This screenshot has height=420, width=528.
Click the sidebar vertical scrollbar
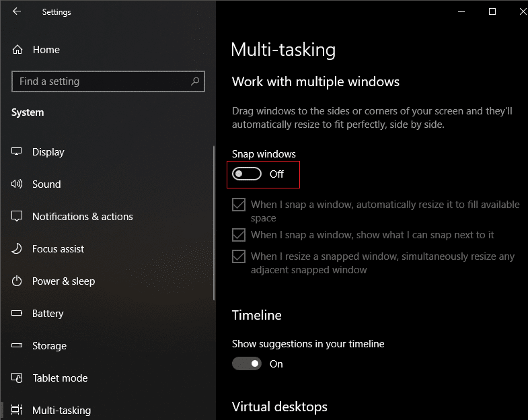[214, 222]
